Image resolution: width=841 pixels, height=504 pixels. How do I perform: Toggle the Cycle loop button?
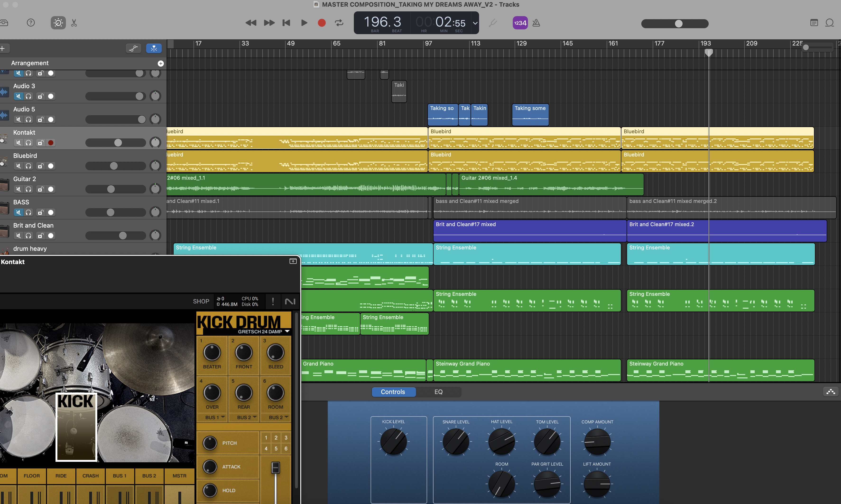339,23
